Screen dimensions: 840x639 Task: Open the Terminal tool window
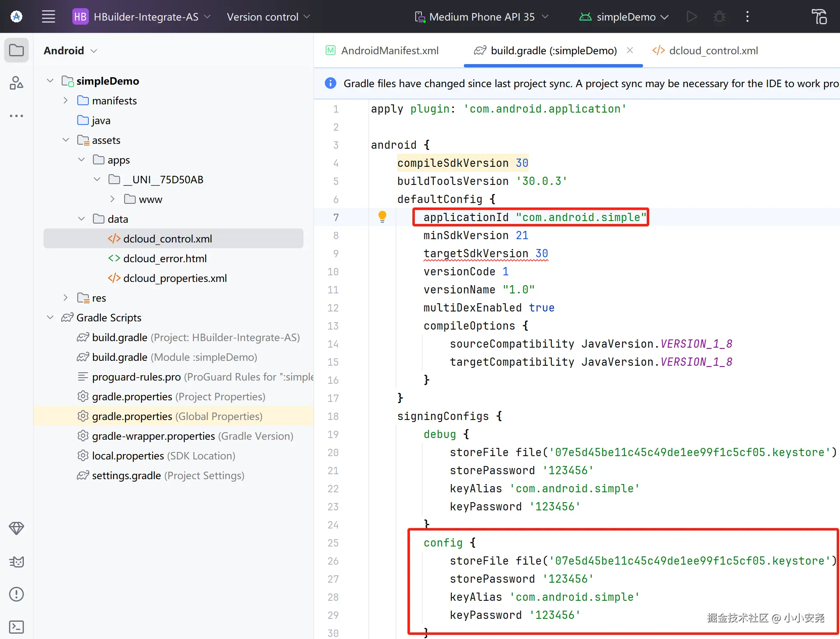(16, 627)
